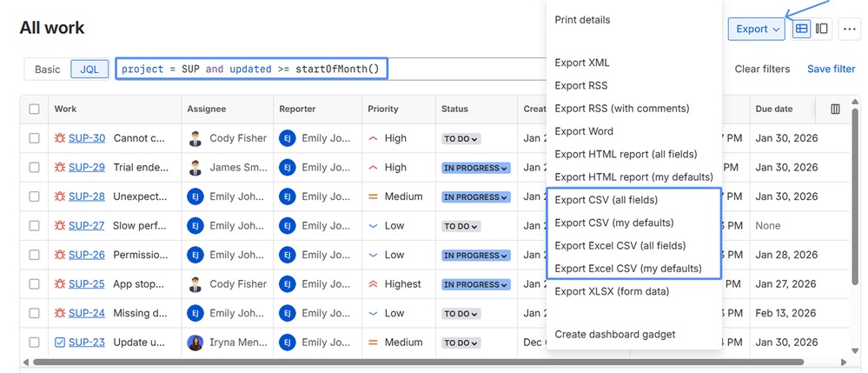The image size is (868, 373).
Task: Toggle the select-all checkbox in header
Action: (35, 110)
